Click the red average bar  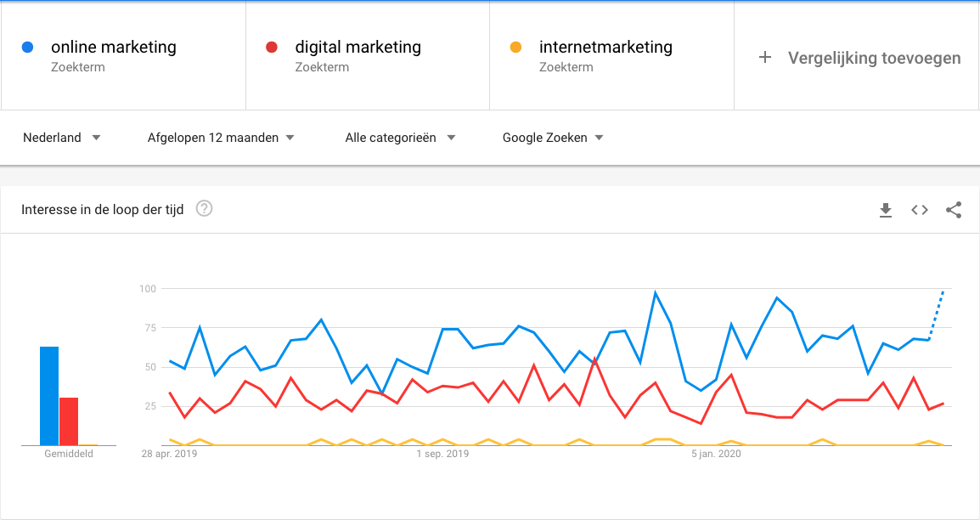coord(69,421)
